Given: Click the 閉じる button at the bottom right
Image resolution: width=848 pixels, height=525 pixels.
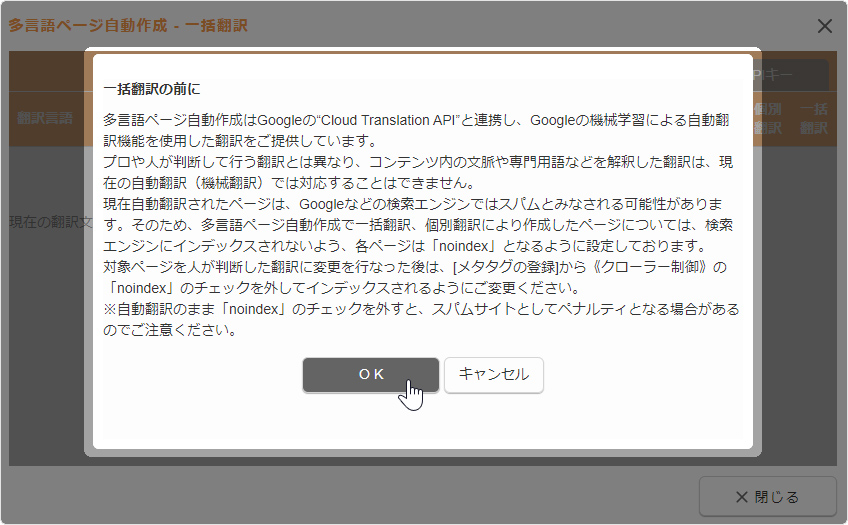Looking at the screenshot, I should point(767,496).
